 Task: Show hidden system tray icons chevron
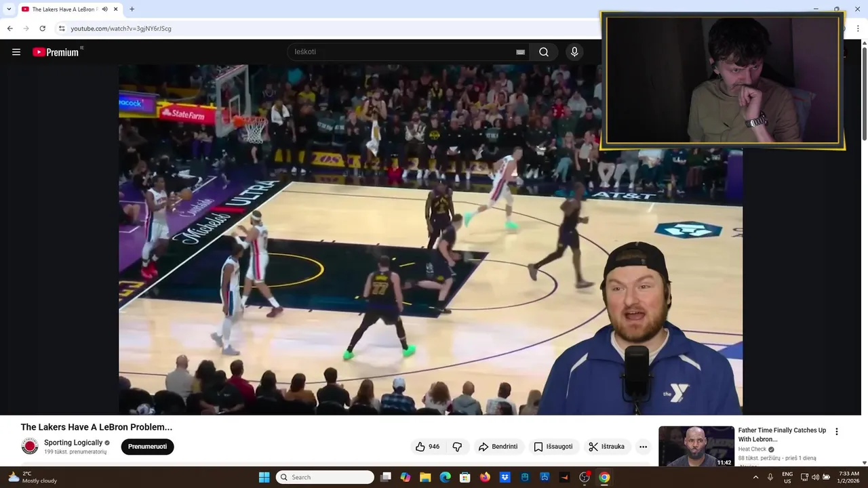pyautogui.click(x=755, y=477)
